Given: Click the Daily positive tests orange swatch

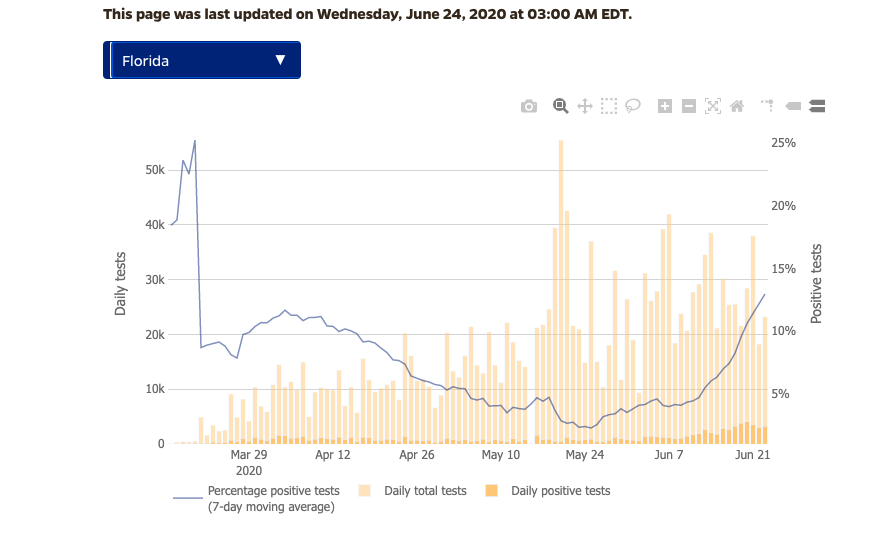Looking at the screenshot, I should [491, 491].
